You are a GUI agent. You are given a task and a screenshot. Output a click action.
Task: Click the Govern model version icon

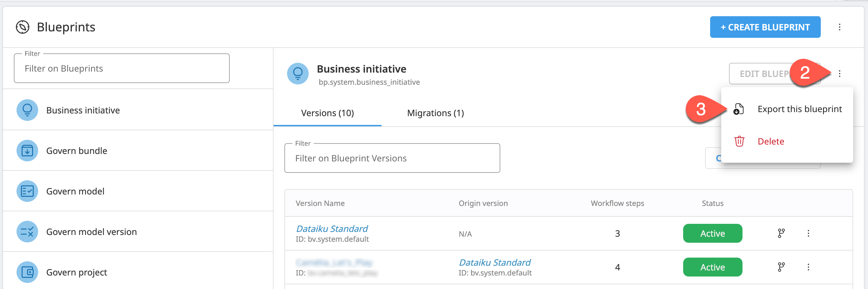tap(27, 232)
